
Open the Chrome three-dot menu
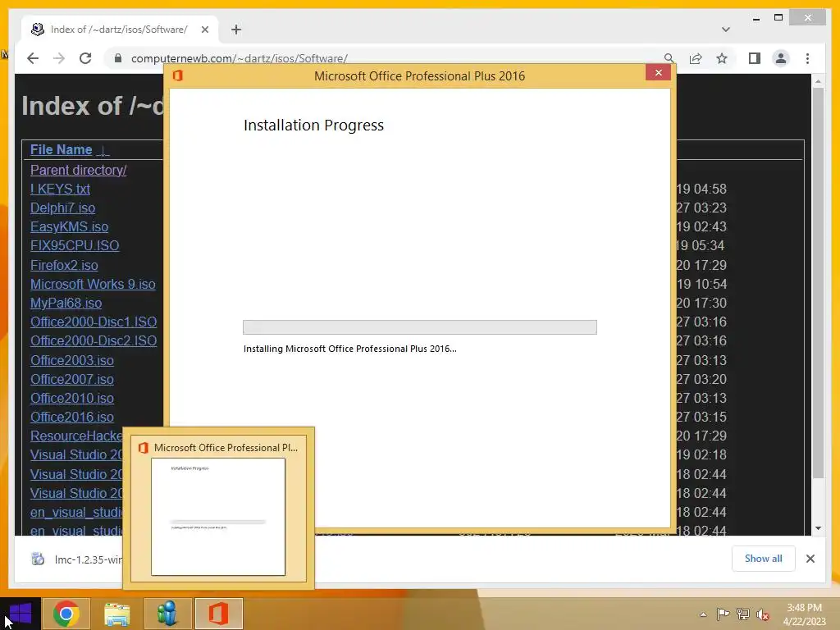click(x=807, y=58)
